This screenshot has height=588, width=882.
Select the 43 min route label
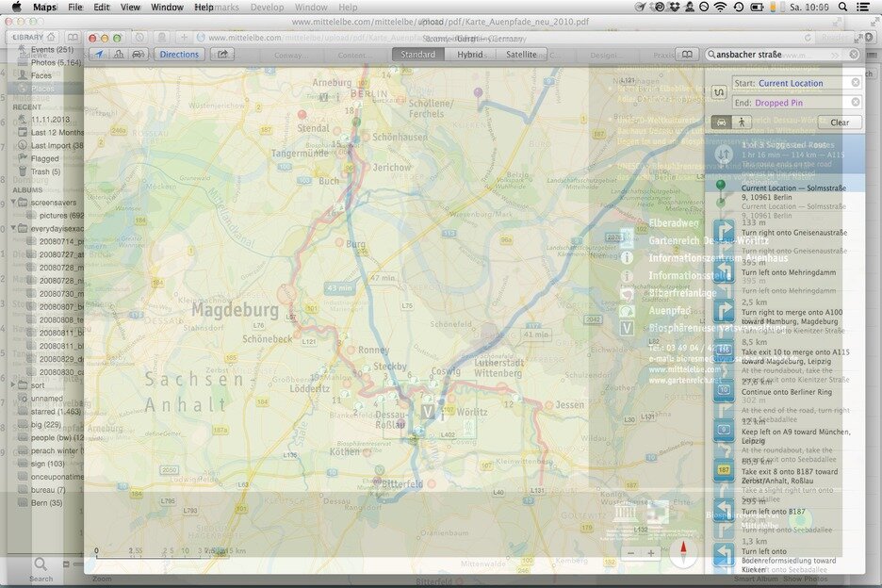point(339,287)
